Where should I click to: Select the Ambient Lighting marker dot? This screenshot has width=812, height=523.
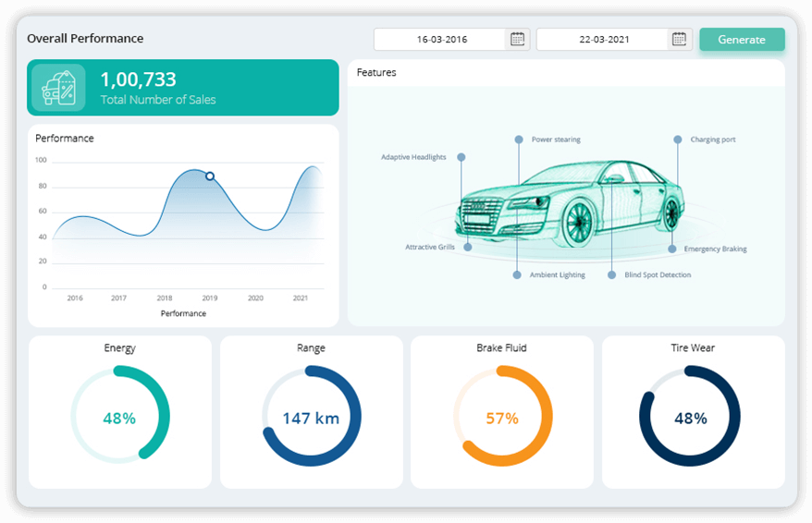coord(517,274)
